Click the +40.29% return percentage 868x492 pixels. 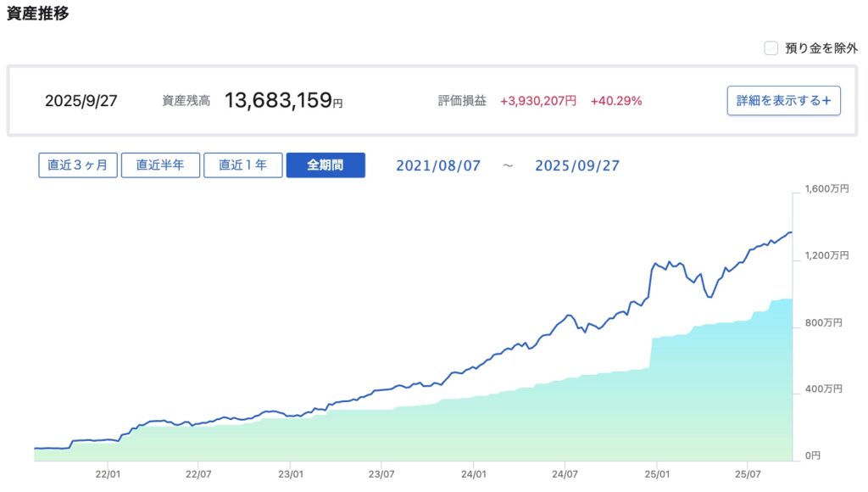coord(616,101)
